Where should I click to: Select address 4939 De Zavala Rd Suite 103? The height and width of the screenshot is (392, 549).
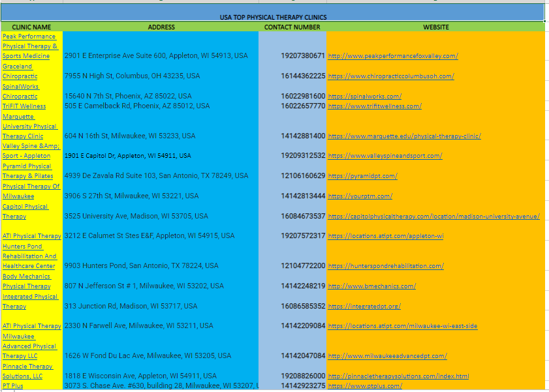(x=156, y=175)
